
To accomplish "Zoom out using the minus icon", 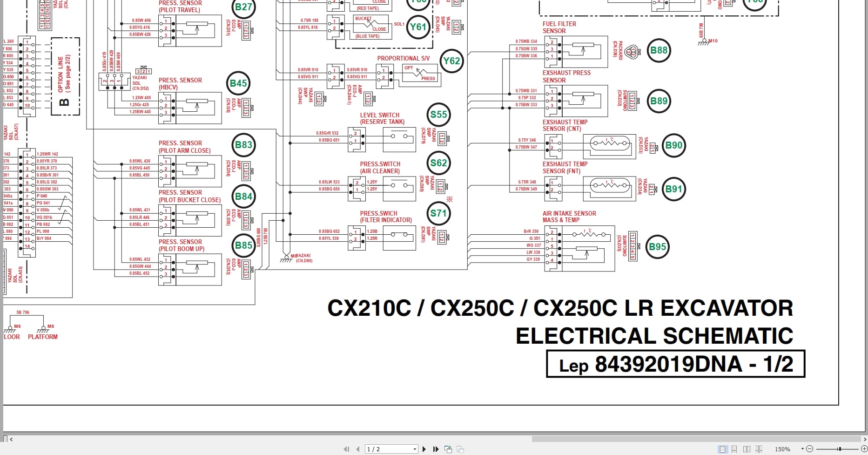I will tap(810, 449).
